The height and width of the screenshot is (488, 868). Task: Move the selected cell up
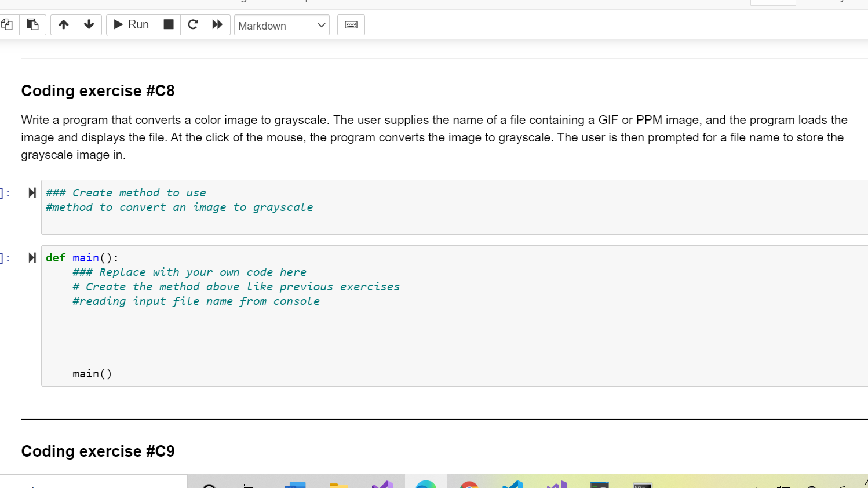(x=63, y=25)
